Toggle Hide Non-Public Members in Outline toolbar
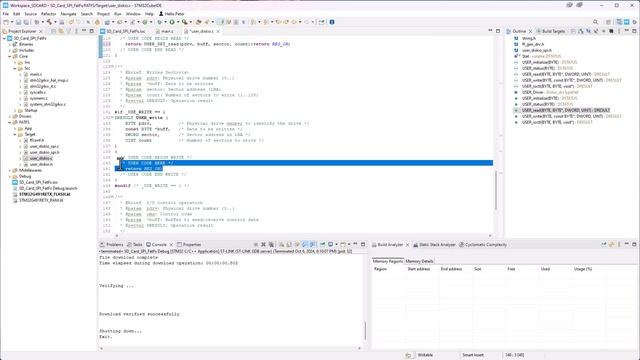The height and width of the screenshot is (360, 640). pos(603,31)
